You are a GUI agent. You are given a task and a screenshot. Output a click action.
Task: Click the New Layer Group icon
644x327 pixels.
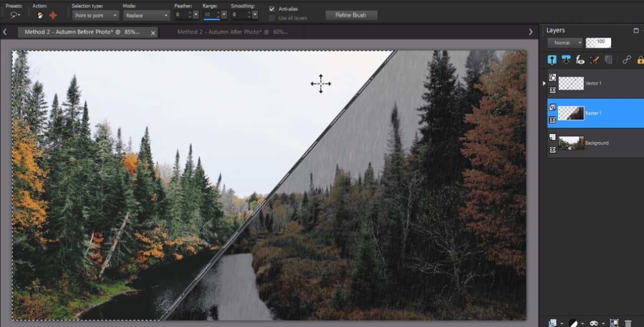click(x=615, y=322)
